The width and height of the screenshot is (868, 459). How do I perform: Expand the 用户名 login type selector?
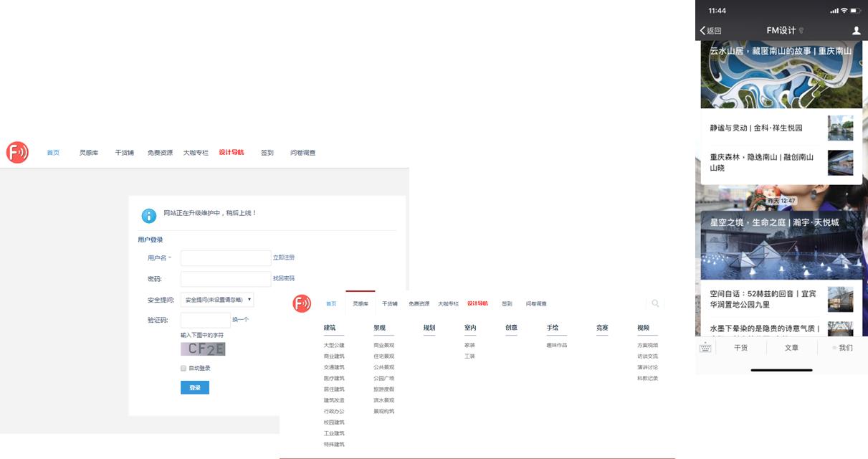[160, 257]
